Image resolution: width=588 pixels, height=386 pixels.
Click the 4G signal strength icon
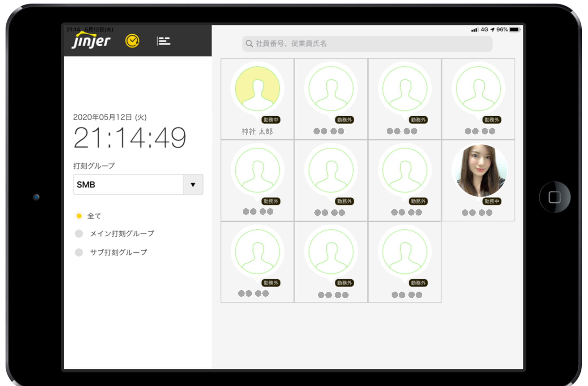(x=475, y=30)
